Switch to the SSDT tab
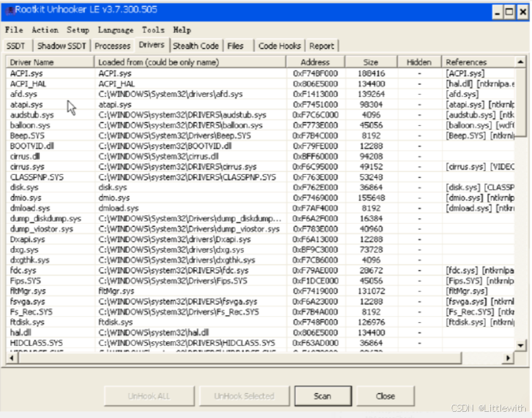This screenshot has height=418, width=532. [16, 46]
